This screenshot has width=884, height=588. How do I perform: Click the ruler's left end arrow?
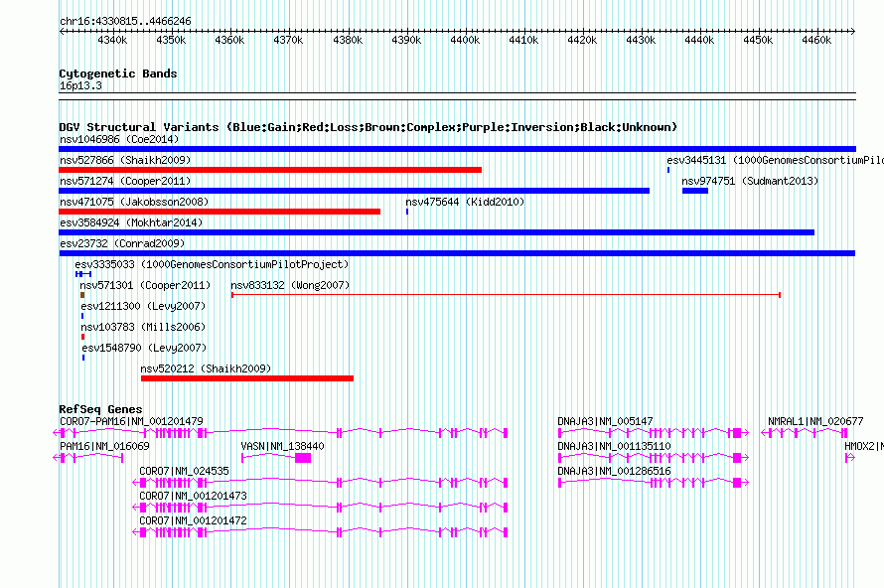coord(62,31)
